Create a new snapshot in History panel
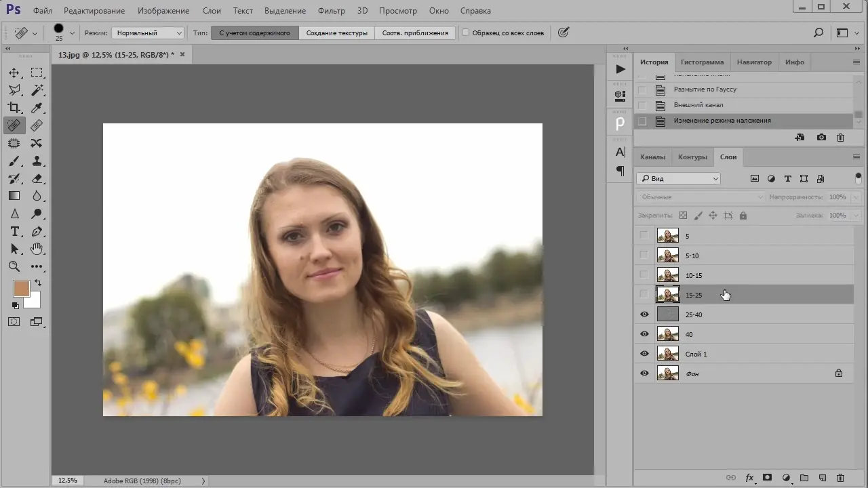Image resolution: width=868 pixels, height=488 pixels. click(x=821, y=137)
